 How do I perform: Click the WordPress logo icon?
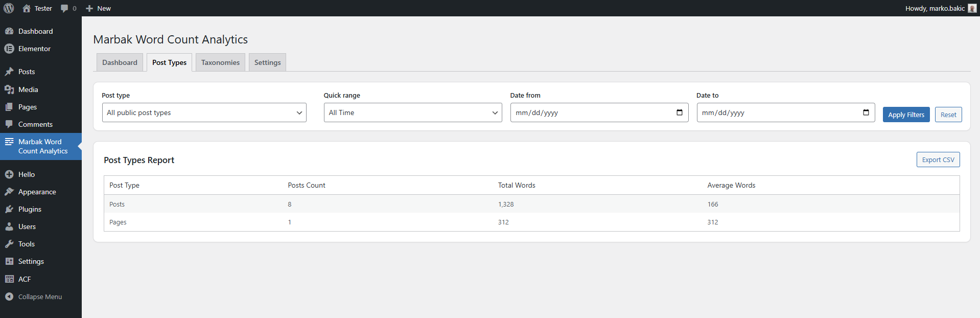9,8
